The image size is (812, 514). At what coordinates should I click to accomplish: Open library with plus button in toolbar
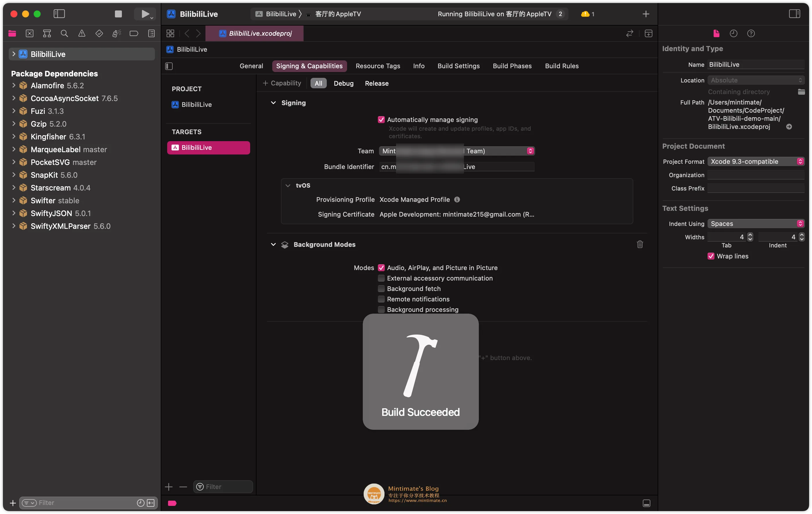646,14
